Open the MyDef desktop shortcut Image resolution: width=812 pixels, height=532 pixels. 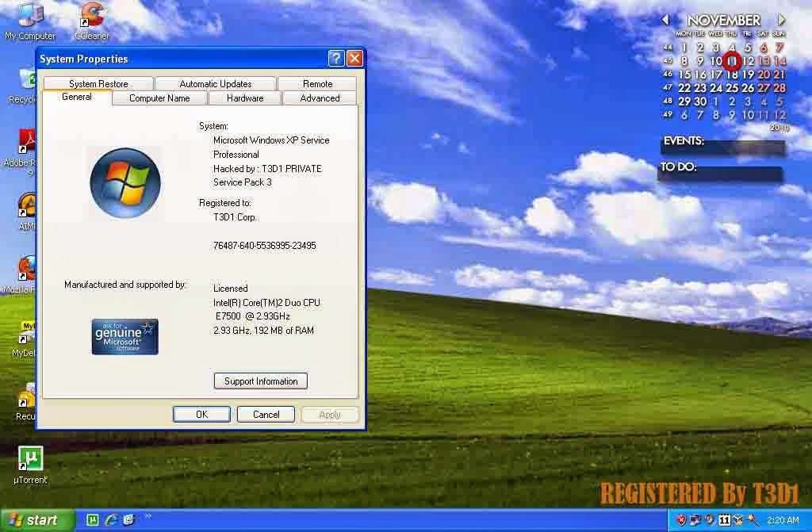25,339
